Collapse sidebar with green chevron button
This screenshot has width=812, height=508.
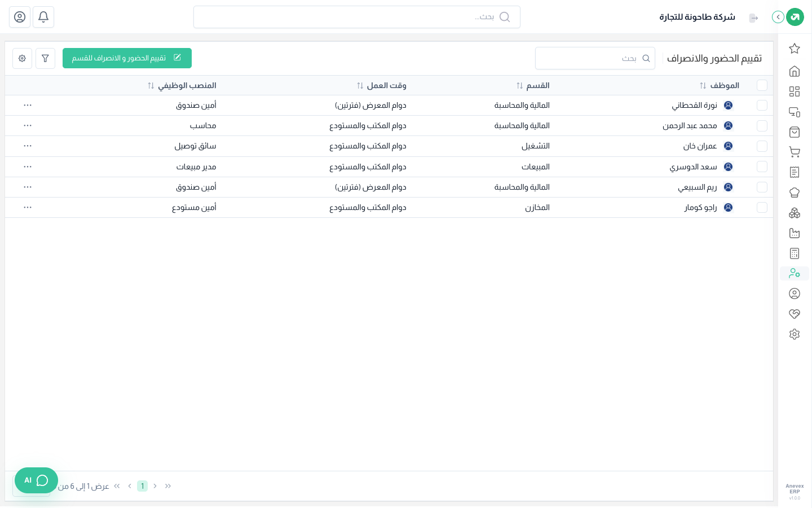(778, 17)
